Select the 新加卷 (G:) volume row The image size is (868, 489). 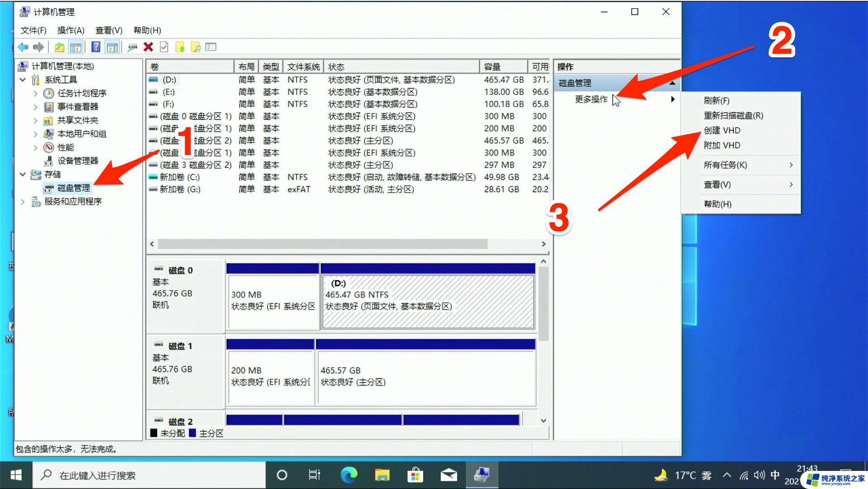[x=348, y=189]
